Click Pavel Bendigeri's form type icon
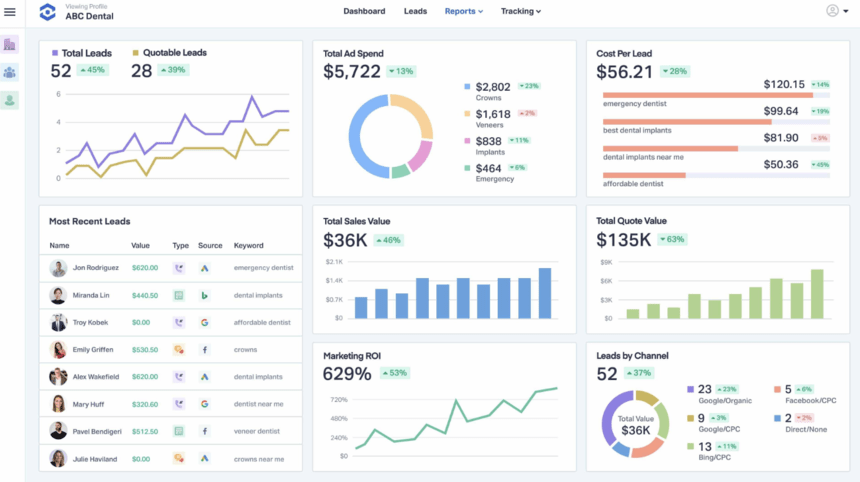 click(x=179, y=432)
